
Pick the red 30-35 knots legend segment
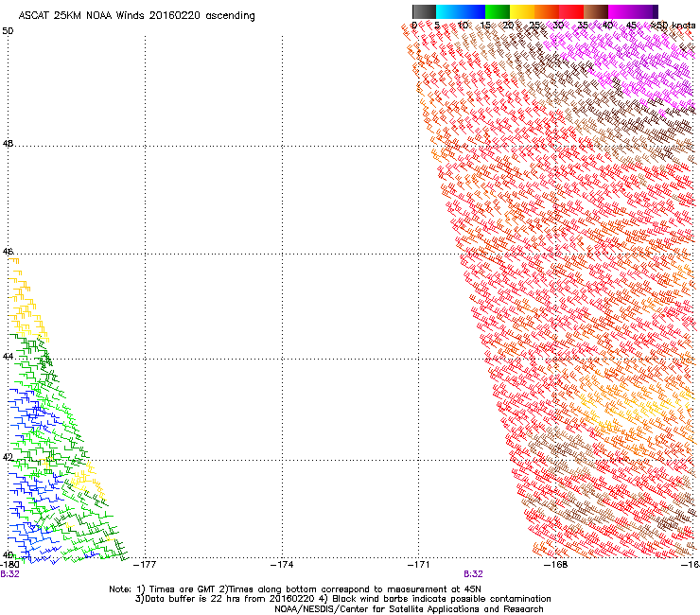click(571, 11)
